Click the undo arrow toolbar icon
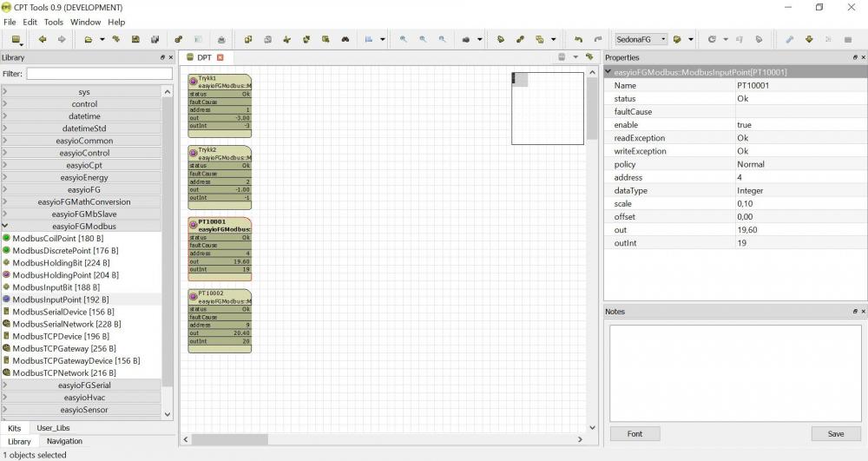868x461 pixels. tap(579, 39)
